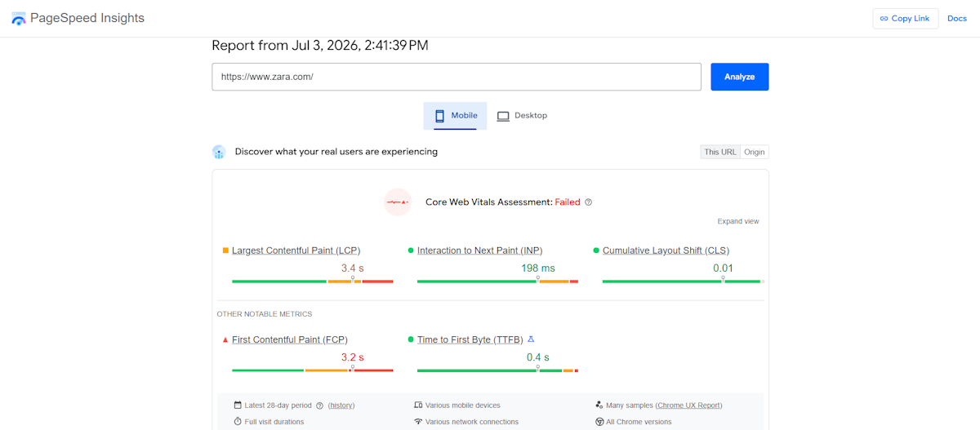Click Discover what your real users are experiencing
This screenshot has width=980, height=430.
click(336, 152)
